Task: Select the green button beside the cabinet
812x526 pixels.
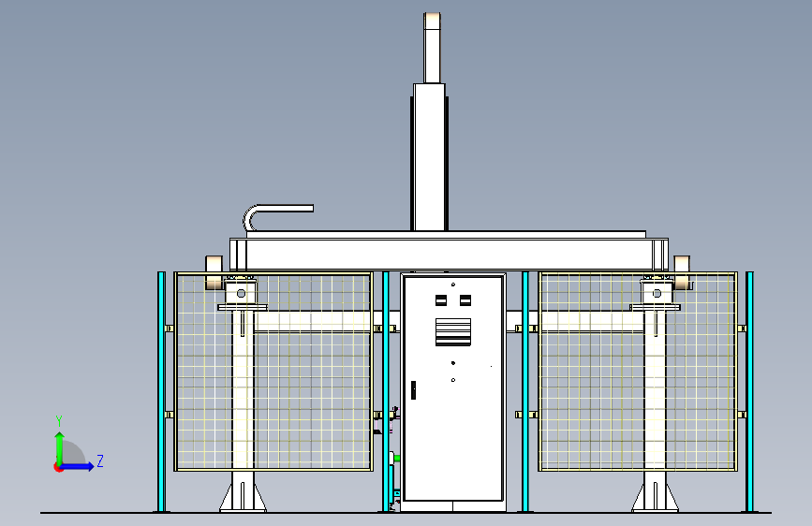Action: [396, 459]
